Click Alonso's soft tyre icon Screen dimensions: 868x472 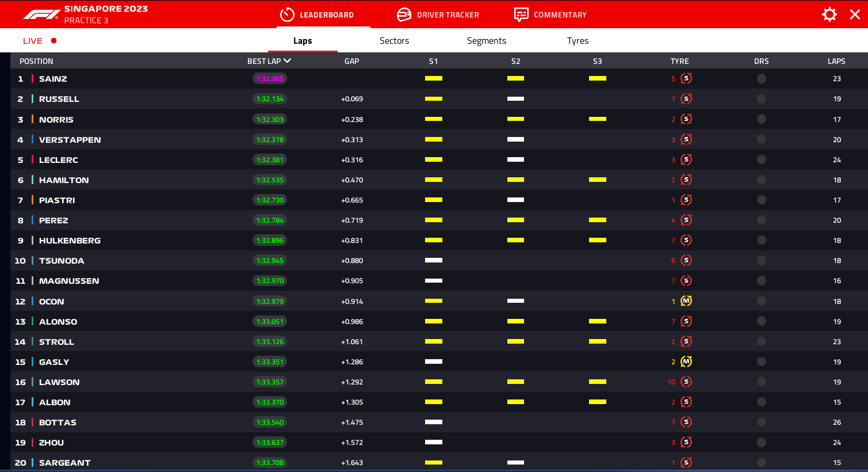pos(686,321)
